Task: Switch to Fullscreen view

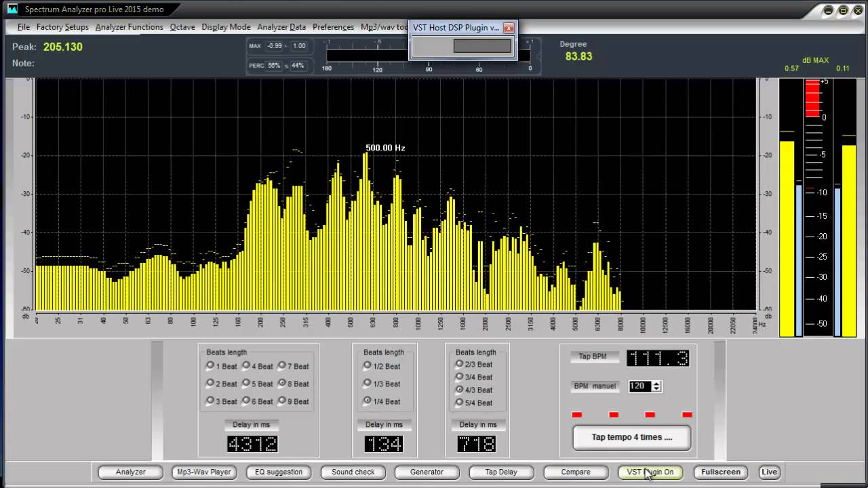Action: (721, 472)
